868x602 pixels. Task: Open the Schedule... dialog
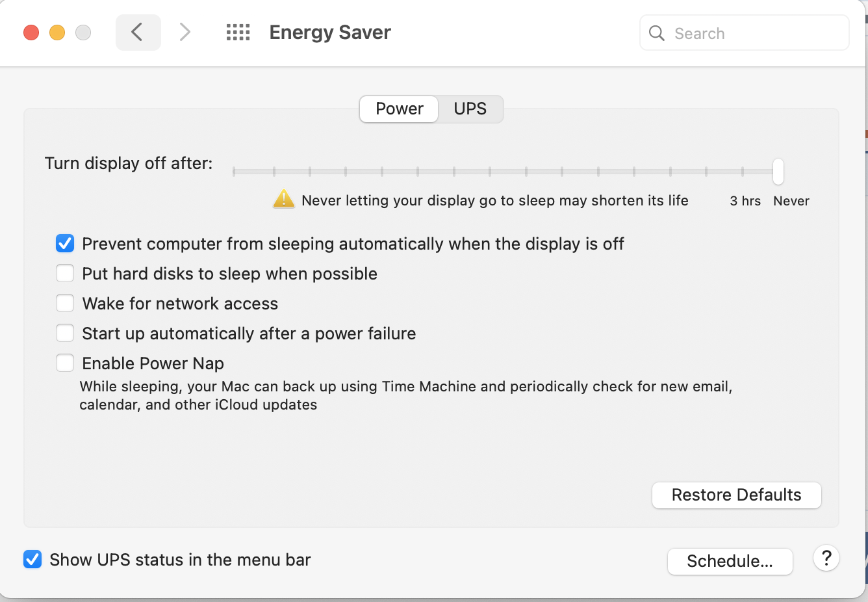(730, 561)
